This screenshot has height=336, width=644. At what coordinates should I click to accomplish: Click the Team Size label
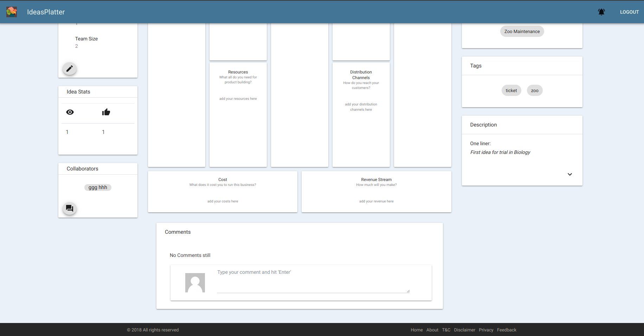click(86, 39)
